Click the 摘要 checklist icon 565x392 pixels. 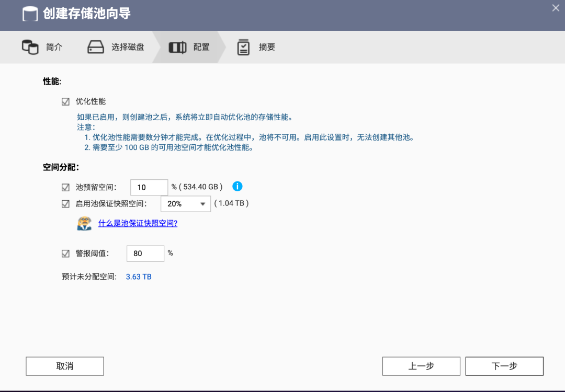click(244, 47)
